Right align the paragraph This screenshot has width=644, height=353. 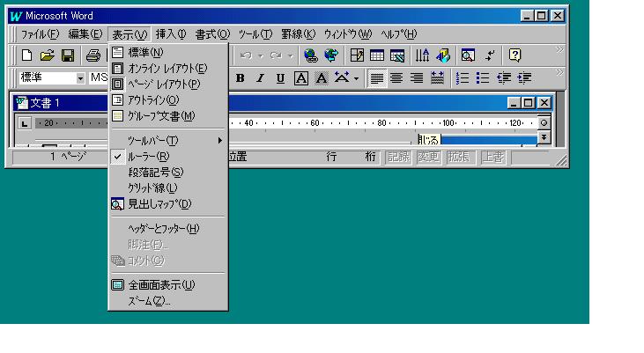(417, 78)
